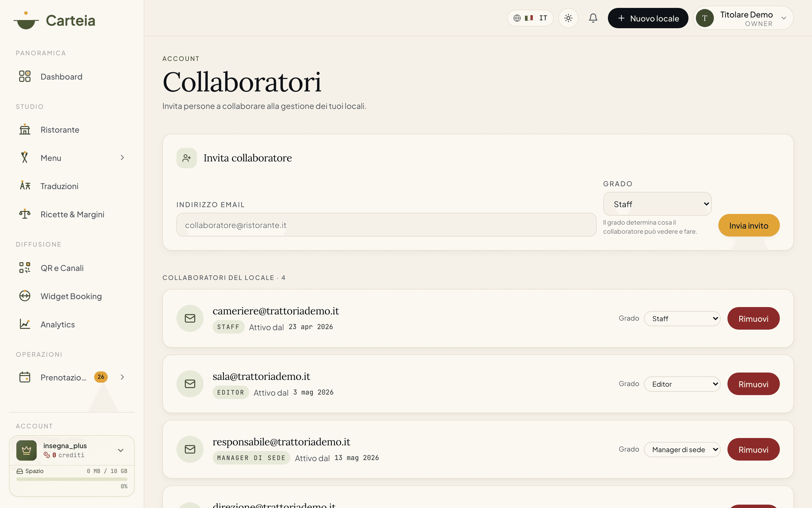This screenshot has height=508, width=812.
Task: Click the '13 mag 2026' date
Action: (357, 458)
